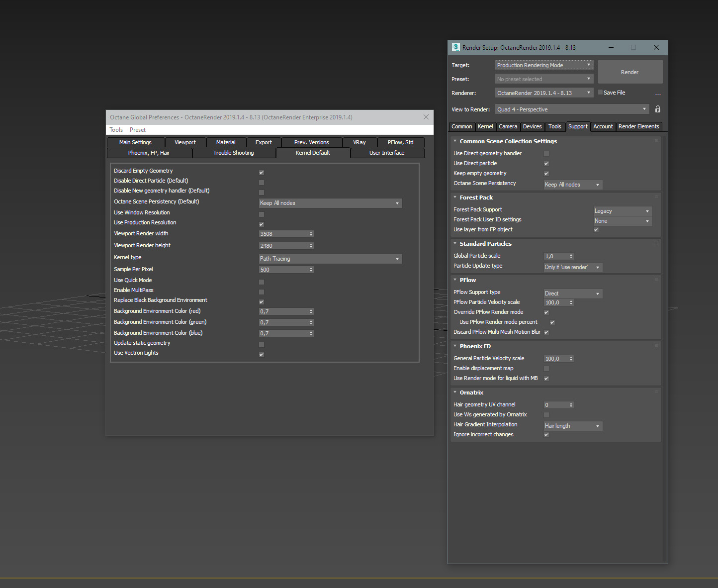
Task: Toggle Ignore incorrect changes checkbox
Action: [x=546, y=435]
